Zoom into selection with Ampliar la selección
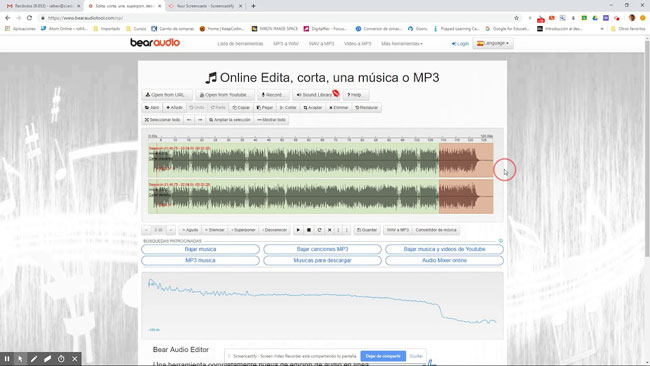The image size is (650, 366). (230, 120)
